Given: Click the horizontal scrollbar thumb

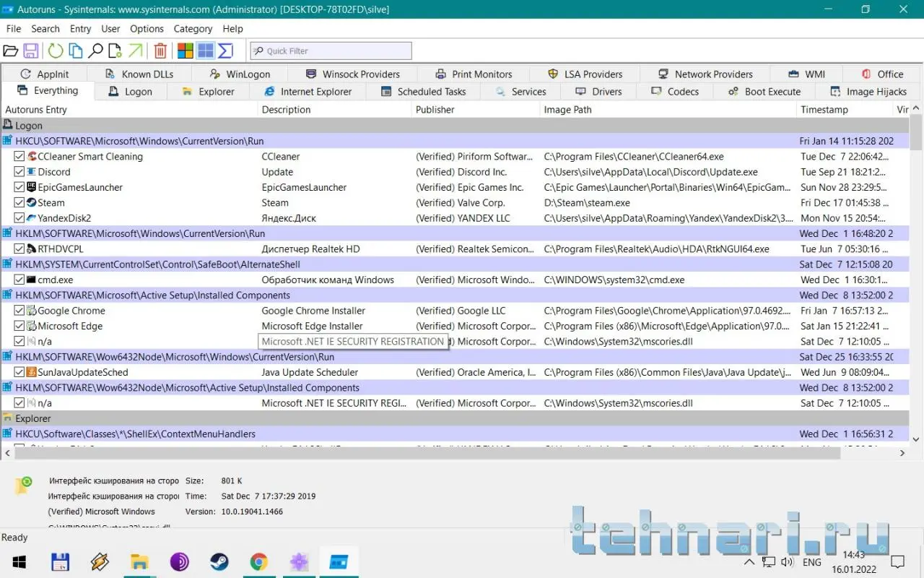Looking at the screenshot, I should pos(426,453).
